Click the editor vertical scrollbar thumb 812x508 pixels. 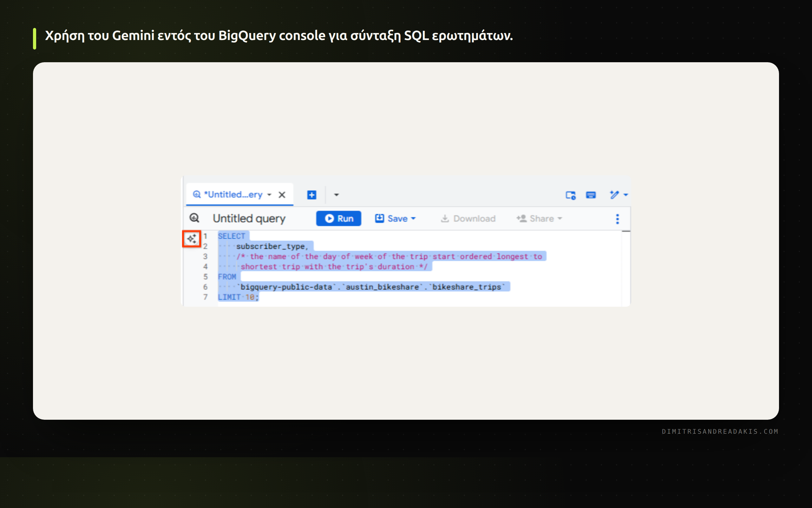pyautogui.click(x=626, y=231)
